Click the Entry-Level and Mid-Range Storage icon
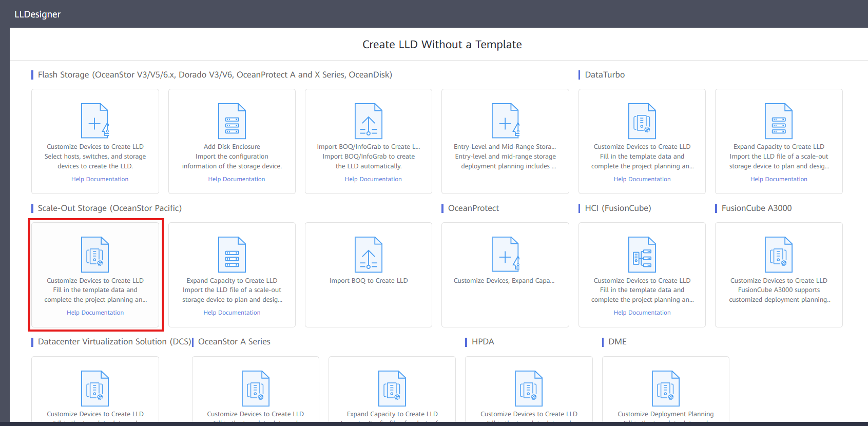The width and height of the screenshot is (868, 426). coord(506,121)
